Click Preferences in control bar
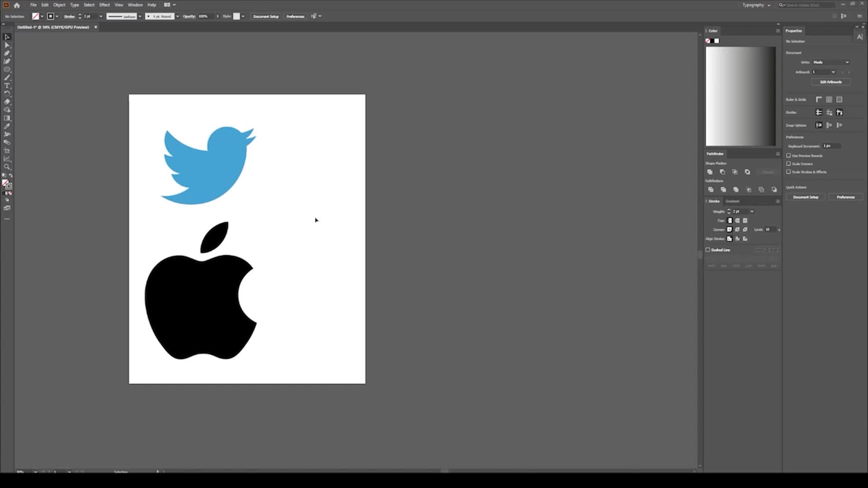 (x=295, y=16)
